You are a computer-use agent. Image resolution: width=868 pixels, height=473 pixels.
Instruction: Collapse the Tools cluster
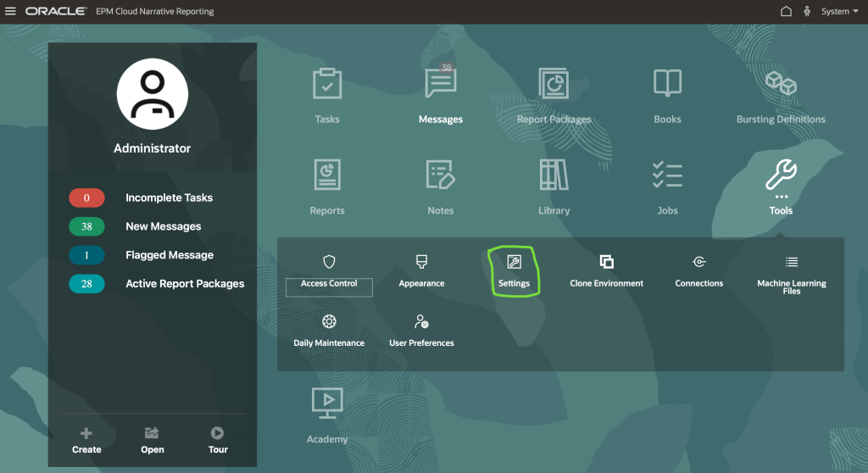point(781,175)
